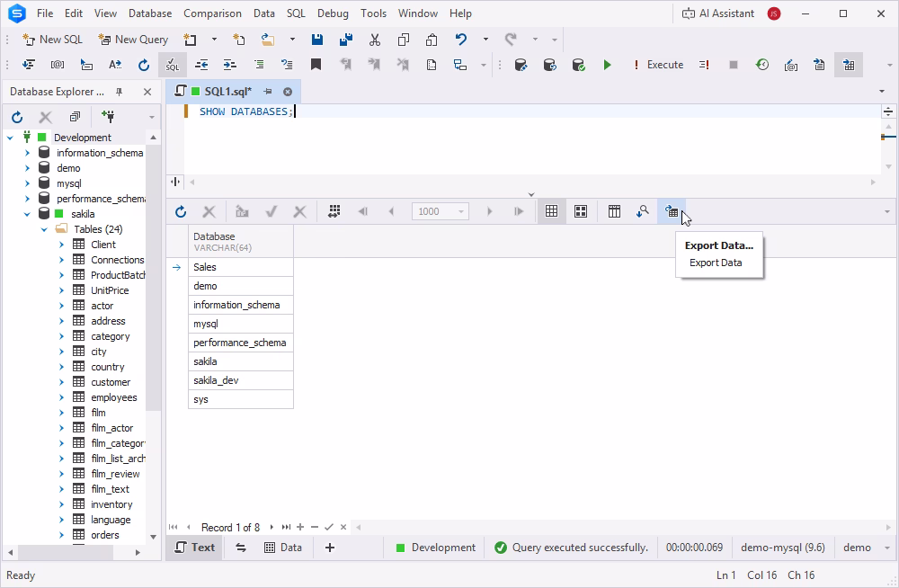The image size is (899, 588).
Task: Select the sakila_dev row in results
Action: click(241, 380)
